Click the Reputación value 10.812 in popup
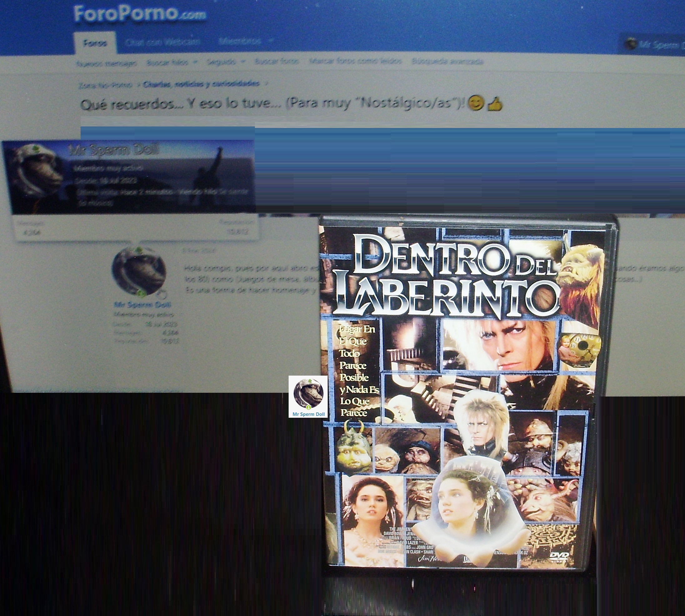The height and width of the screenshot is (616, 685). pos(238,232)
